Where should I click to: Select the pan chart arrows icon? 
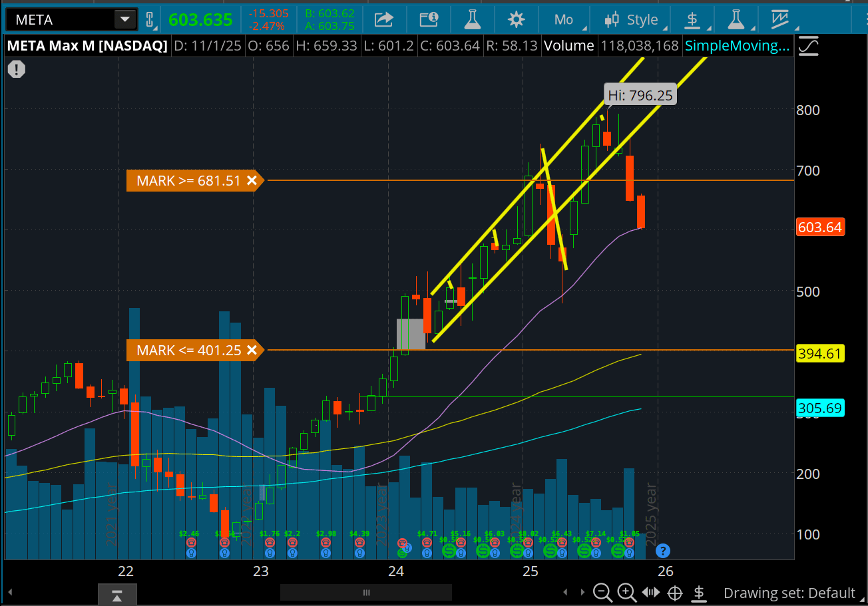pos(650,593)
